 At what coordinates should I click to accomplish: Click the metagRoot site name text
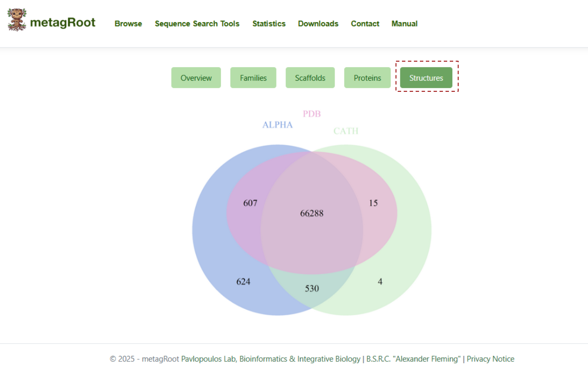coord(63,22)
